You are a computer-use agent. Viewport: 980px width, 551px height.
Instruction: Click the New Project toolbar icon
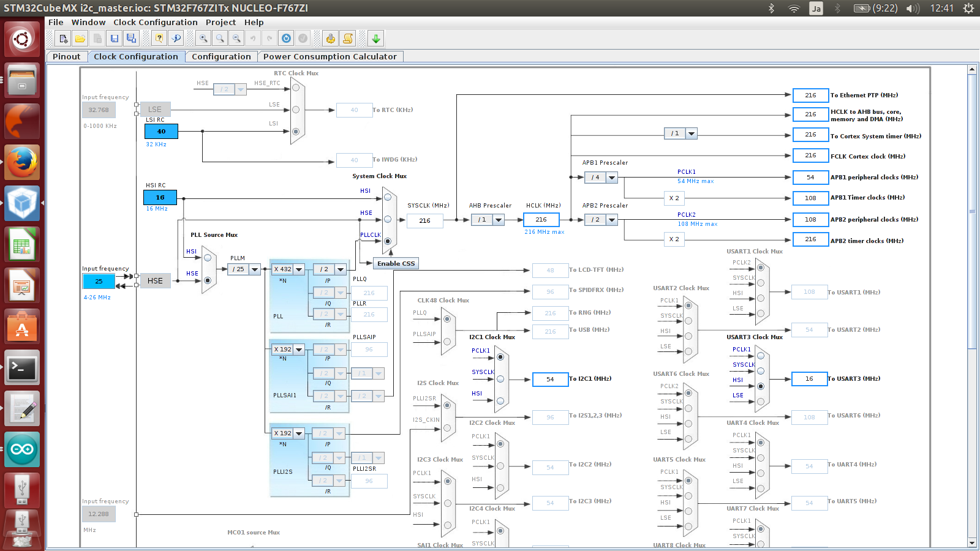63,39
